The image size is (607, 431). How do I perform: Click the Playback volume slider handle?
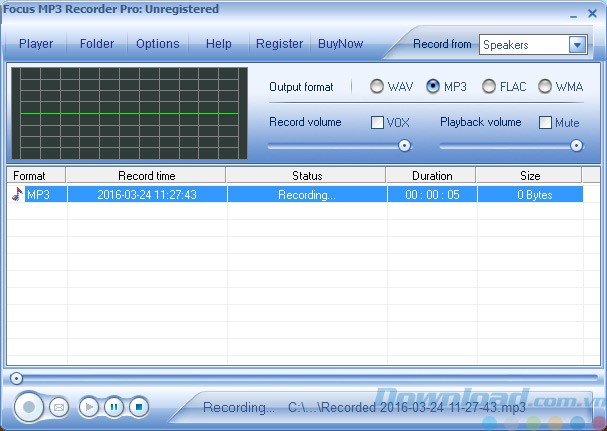[576, 146]
